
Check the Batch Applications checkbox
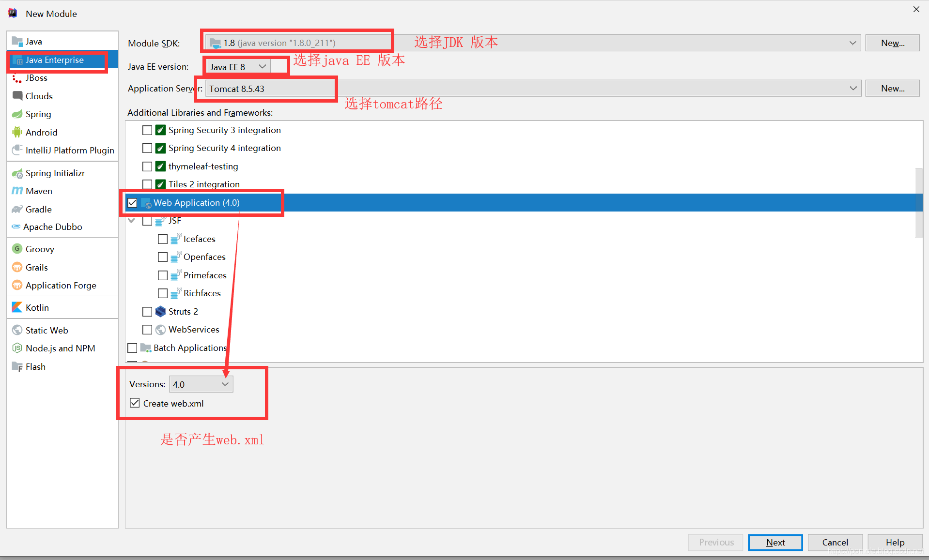132,348
